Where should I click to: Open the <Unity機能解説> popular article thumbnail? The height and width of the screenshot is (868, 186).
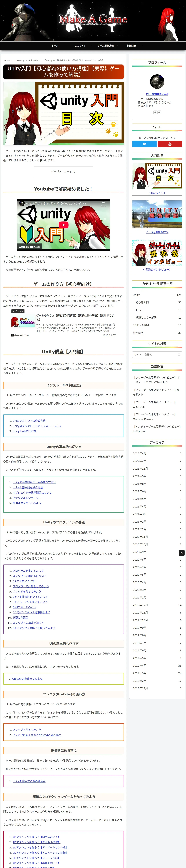[157, 214]
